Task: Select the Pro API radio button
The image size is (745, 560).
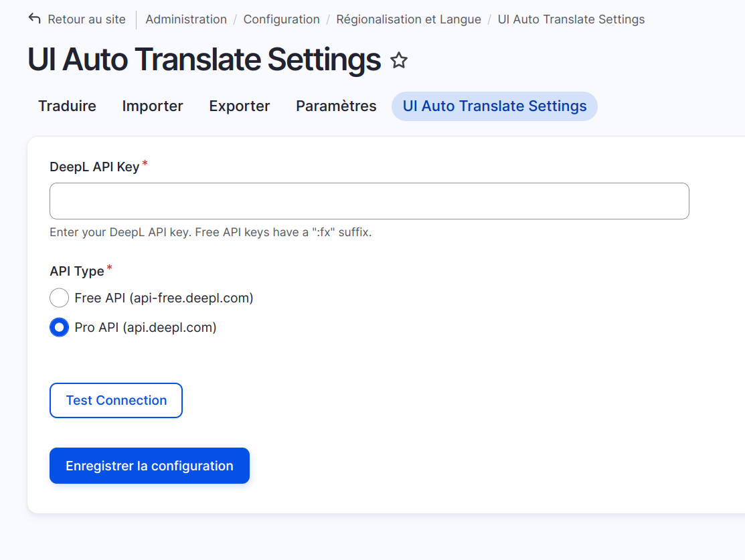Action: (x=59, y=327)
